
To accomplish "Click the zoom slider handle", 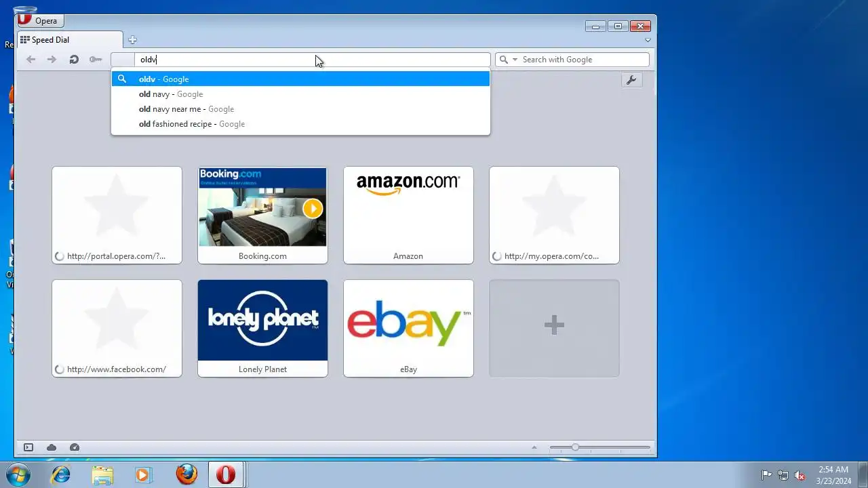I will tap(575, 447).
